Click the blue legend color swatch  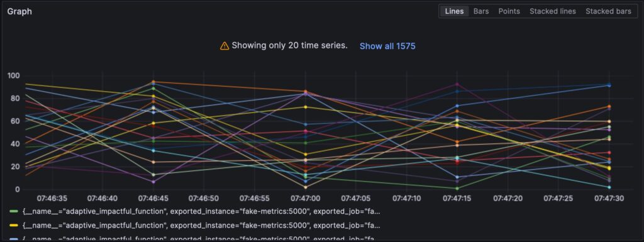tap(14, 239)
